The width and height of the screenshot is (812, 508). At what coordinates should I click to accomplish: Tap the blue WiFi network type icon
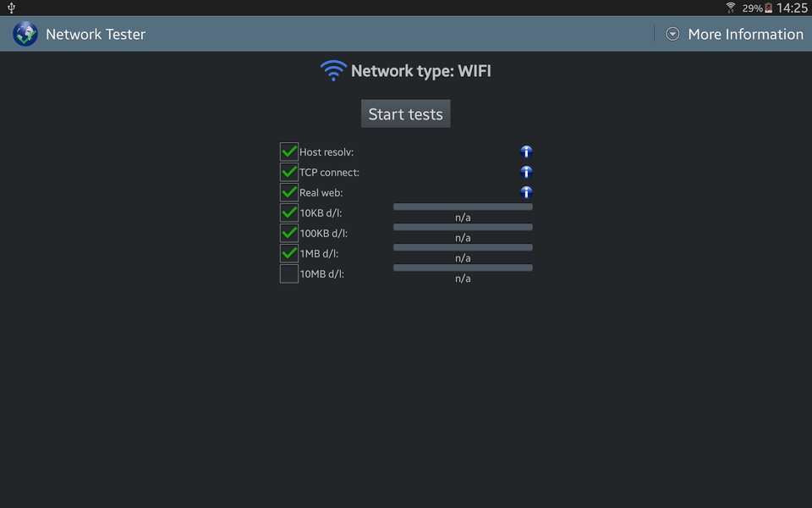(x=333, y=70)
